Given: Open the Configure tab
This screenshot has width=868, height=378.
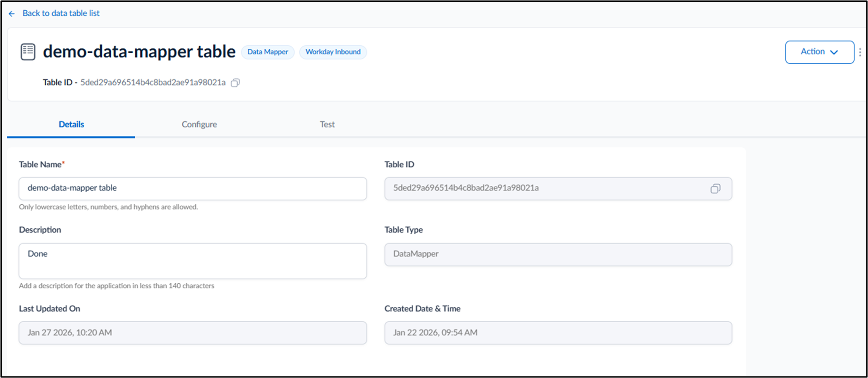Looking at the screenshot, I should (x=199, y=124).
